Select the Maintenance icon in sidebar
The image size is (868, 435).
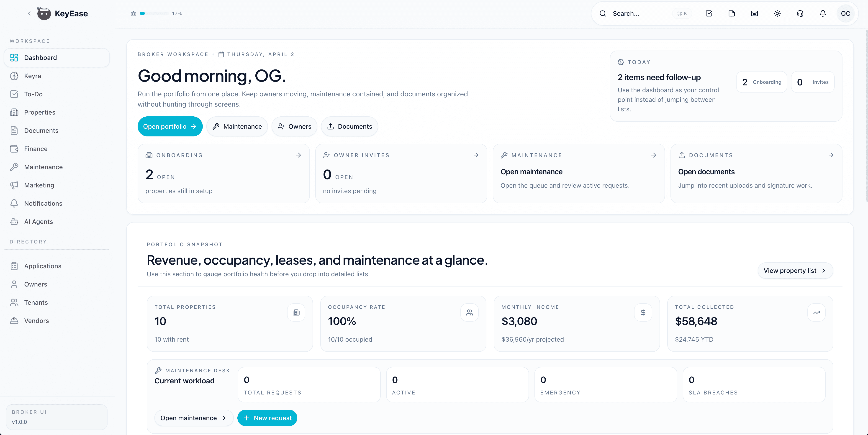click(x=14, y=167)
